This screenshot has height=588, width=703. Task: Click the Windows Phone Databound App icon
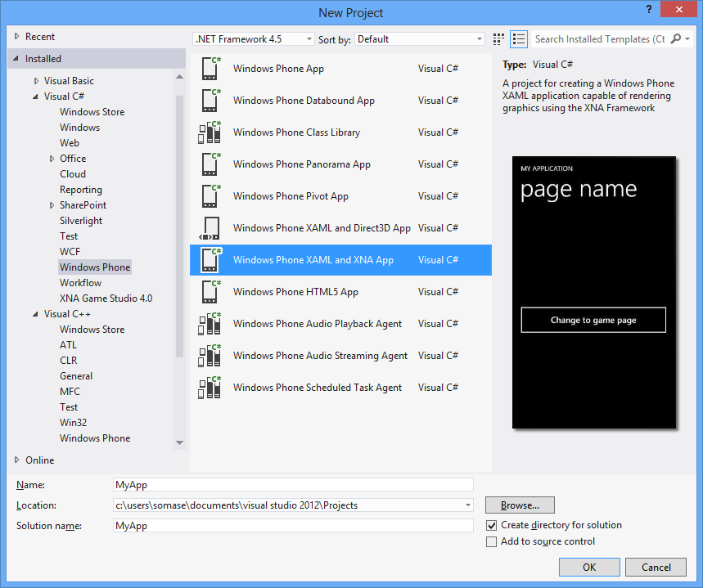click(210, 101)
